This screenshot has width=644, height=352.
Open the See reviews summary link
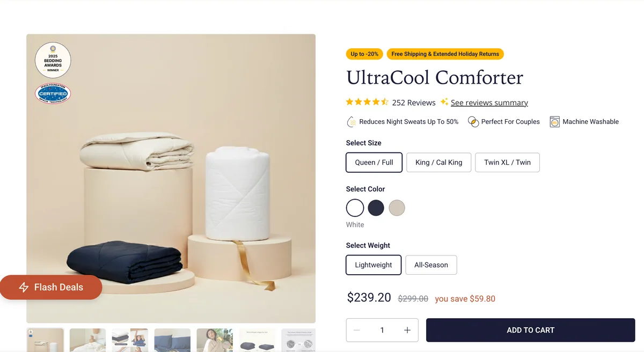489,102
